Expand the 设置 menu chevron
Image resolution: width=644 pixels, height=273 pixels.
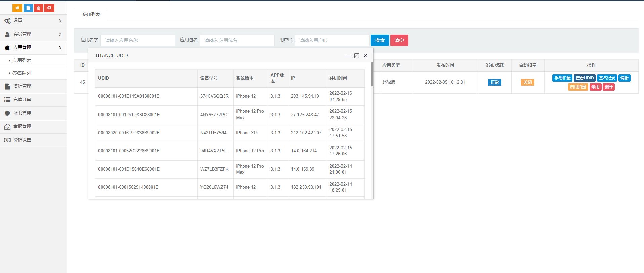60,21
